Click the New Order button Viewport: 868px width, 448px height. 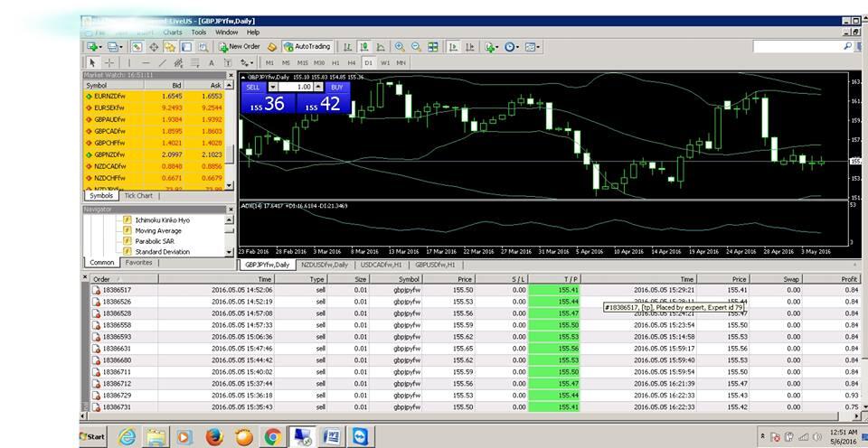240,47
